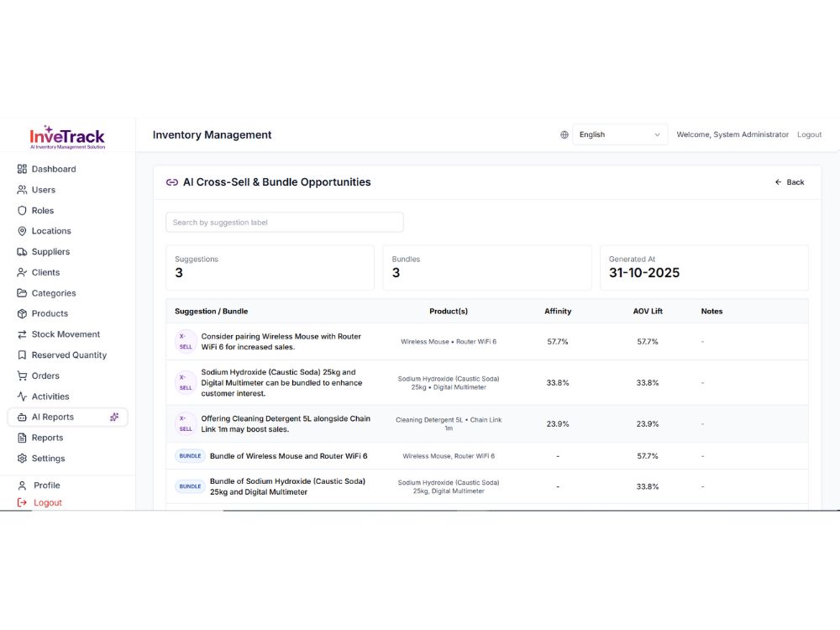840x630 pixels.
Task: Open Reports in sidebar
Action: point(47,438)
